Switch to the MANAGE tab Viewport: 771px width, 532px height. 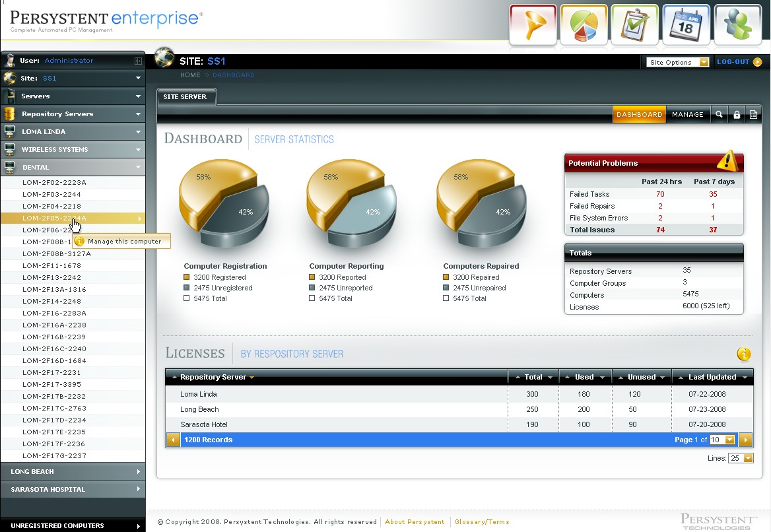[x=688, y=114]
